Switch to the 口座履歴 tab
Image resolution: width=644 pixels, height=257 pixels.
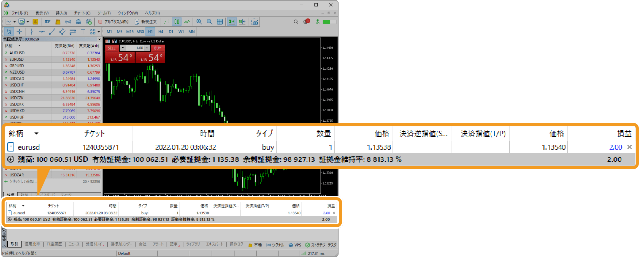pyautogui.click(x=54, y=244)
